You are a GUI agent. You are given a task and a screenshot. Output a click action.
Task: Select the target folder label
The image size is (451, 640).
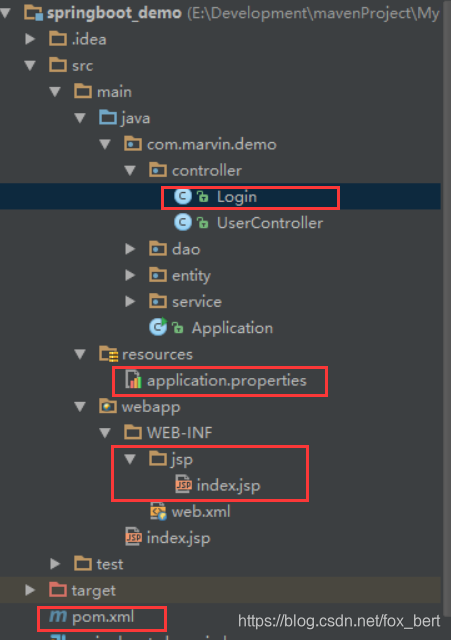click(93, 591)
